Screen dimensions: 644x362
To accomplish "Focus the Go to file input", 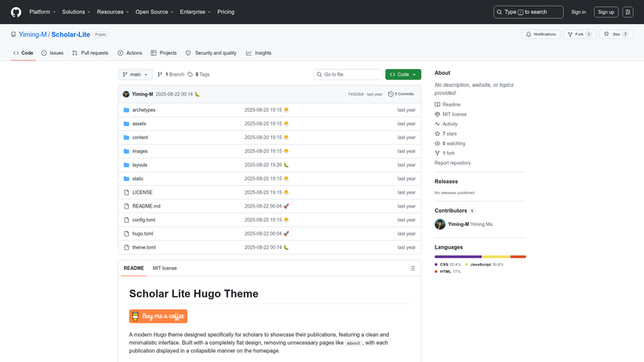I will [348, 74].
